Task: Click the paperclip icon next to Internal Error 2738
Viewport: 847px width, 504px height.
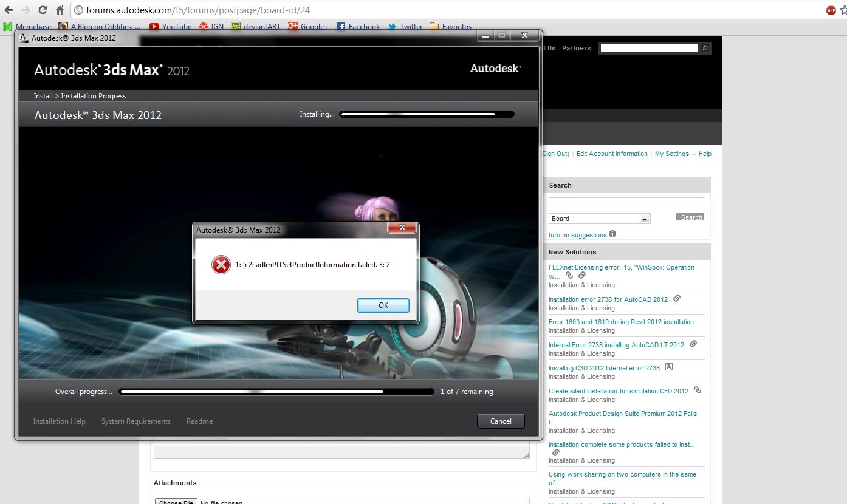Action: (x=693, y=344)
